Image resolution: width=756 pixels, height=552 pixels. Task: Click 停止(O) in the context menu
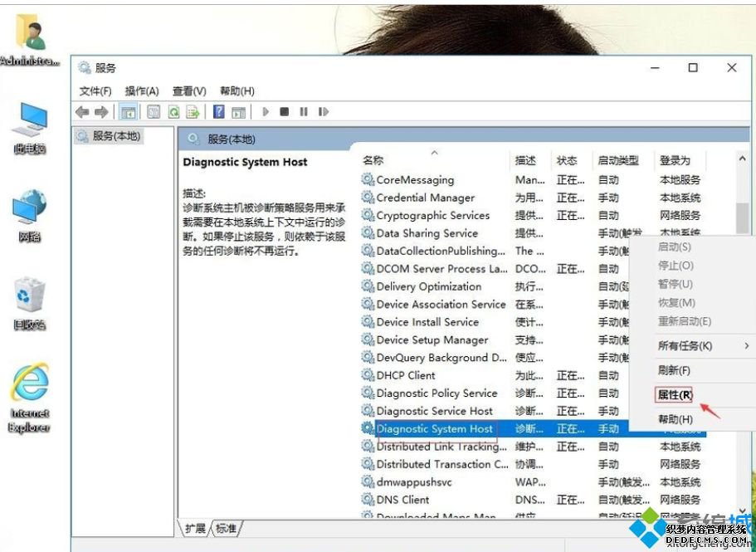[x=676, y=266]
